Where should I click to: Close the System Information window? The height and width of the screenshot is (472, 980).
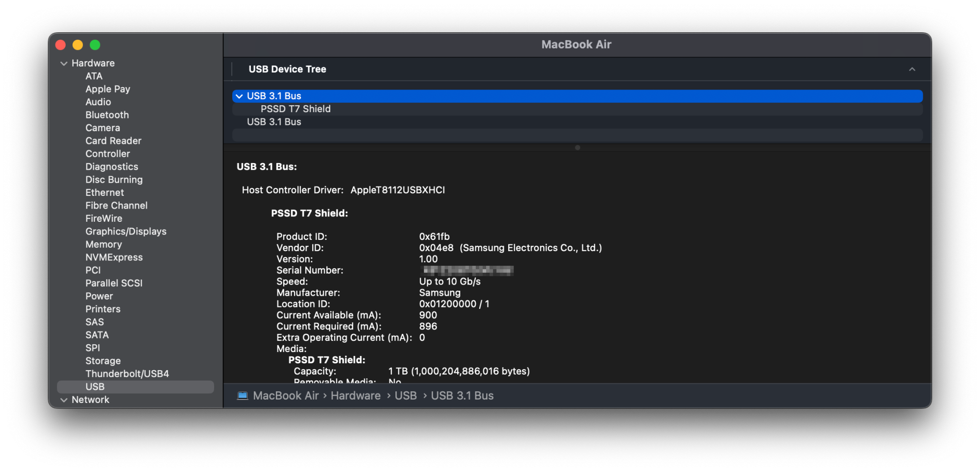pyautogui.click(x=61, y=45)
